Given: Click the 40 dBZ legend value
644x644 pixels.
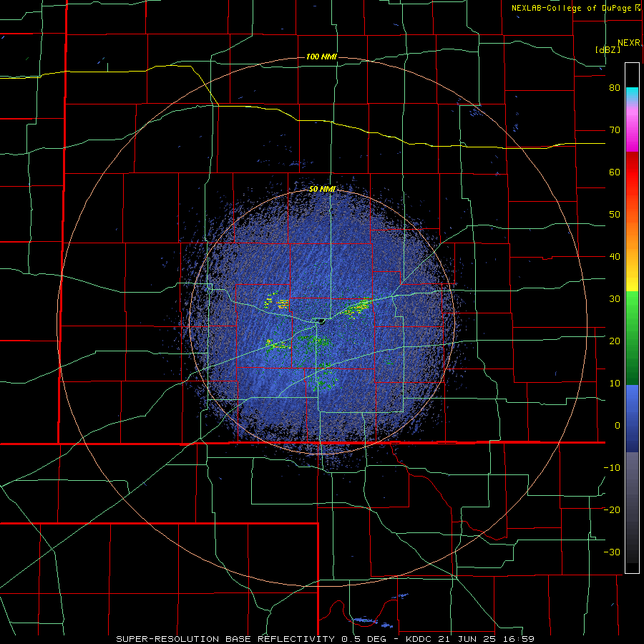Looking at the screenshot, I should (615, 257).
